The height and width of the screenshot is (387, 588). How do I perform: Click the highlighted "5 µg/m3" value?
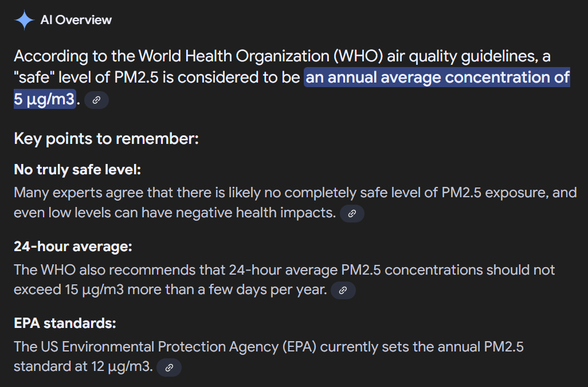tap(45, 99)
